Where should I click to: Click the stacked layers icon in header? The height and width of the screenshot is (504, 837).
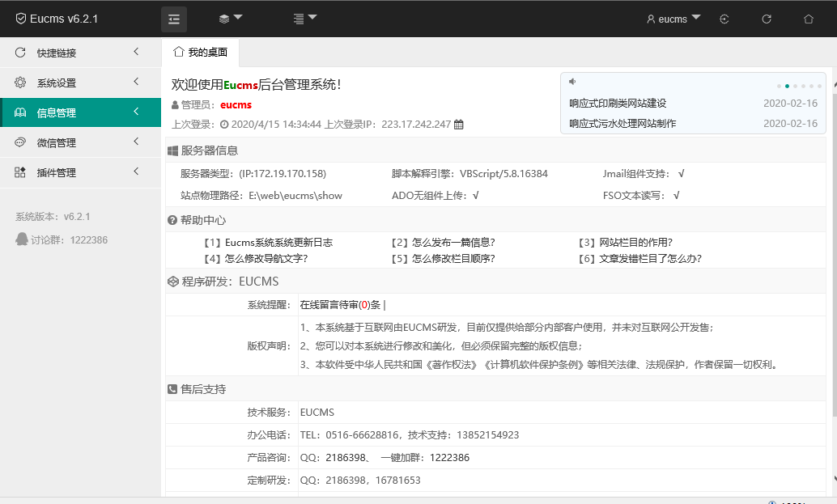[224, 19]
